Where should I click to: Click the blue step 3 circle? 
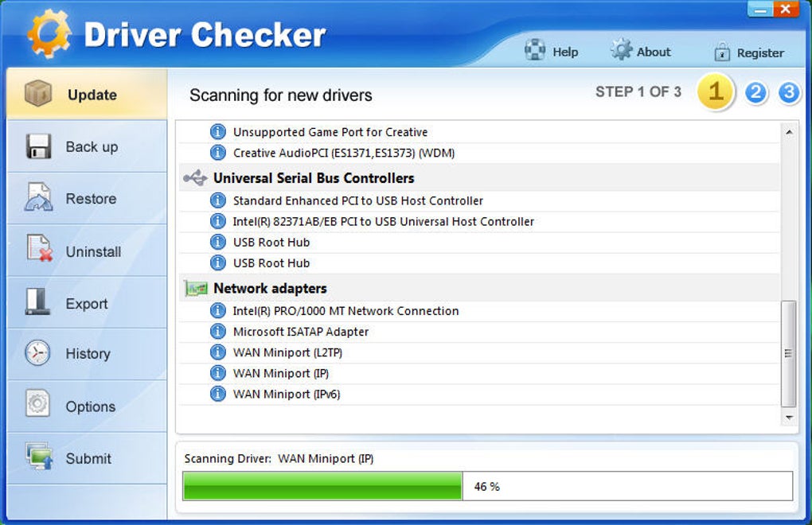click(x=789, y=92)
